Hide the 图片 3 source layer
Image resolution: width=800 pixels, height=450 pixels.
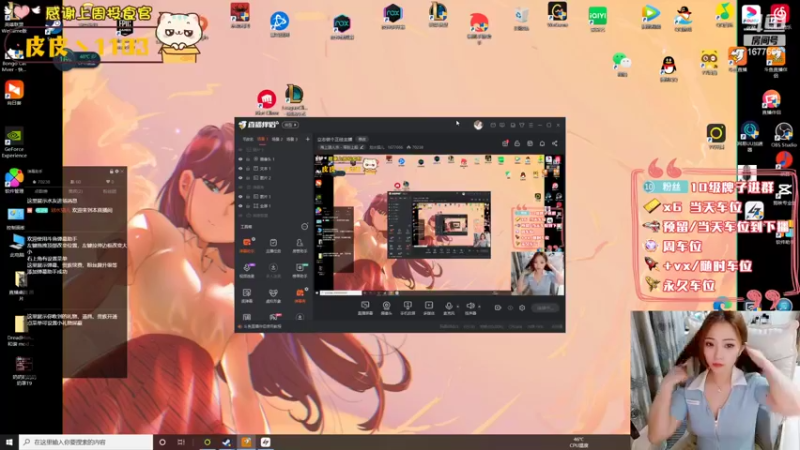point(241,196)
